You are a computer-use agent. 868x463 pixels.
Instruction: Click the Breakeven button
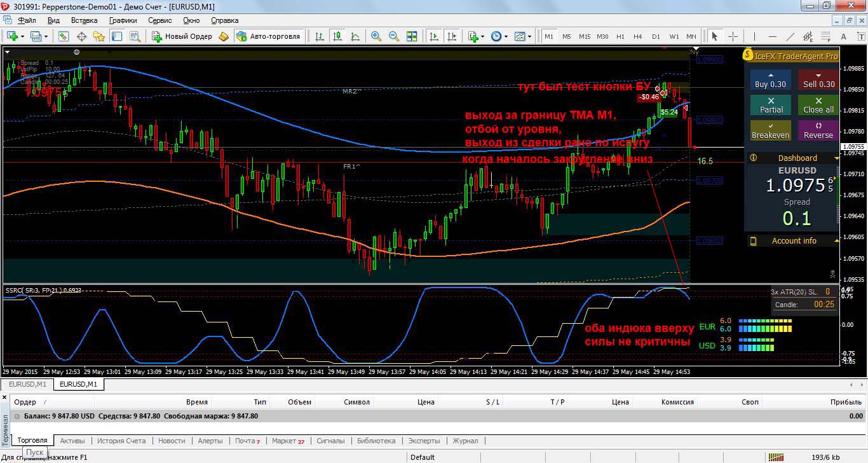[x=770, y=130]
